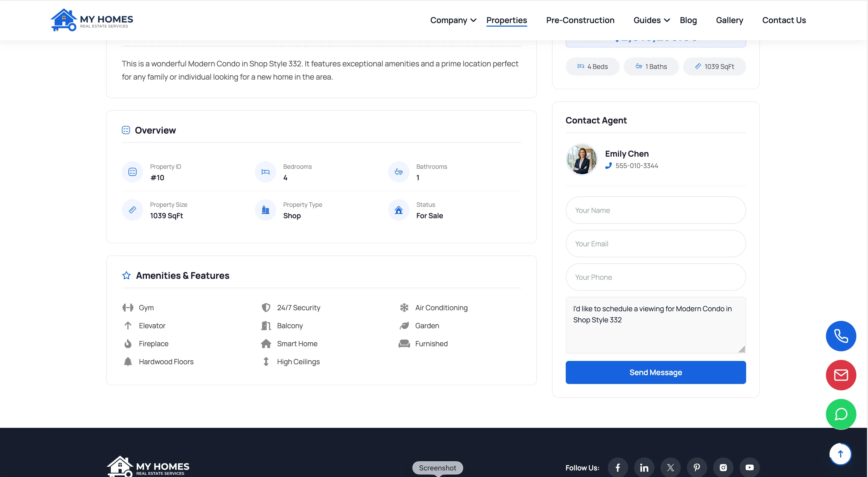Image resolution: width=868 pixels, height=477 pixels.
Task: Click the Fireplace flame icon
Action: coord(128,343)
